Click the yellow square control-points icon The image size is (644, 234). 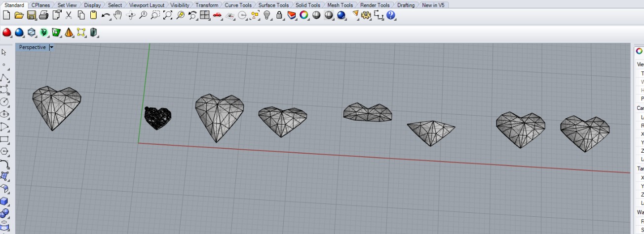pos(81,33)
